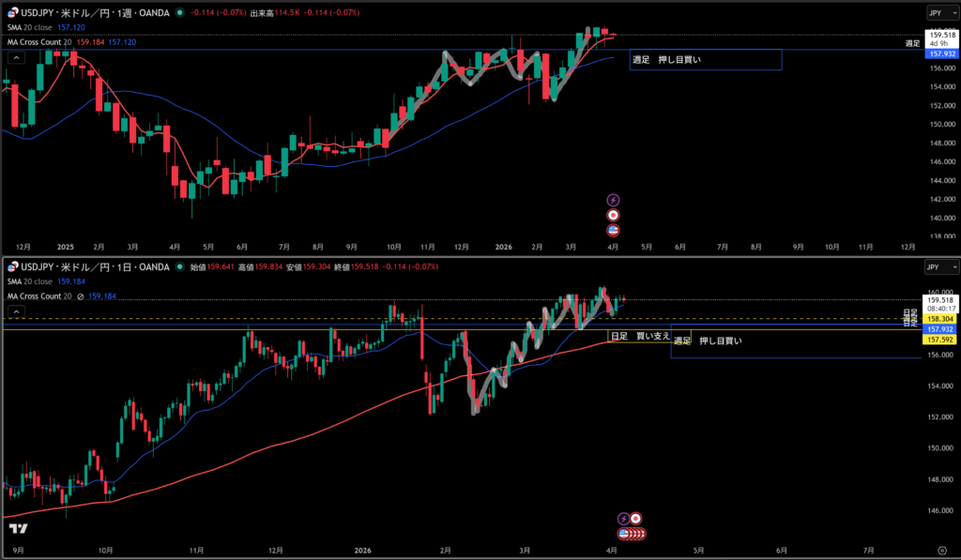Click the TradingView logo in bottom-left corner

(x=16, y=551)
